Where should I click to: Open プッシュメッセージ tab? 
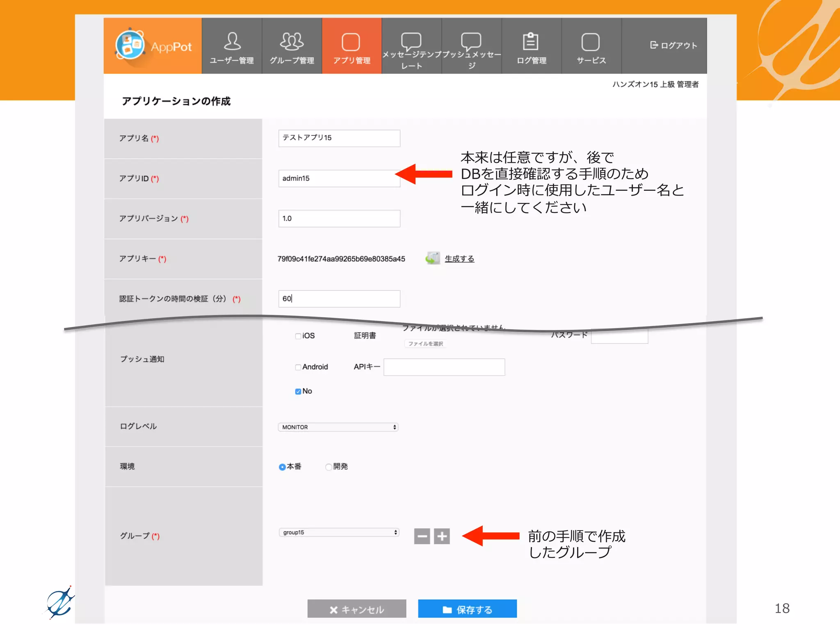click(x=472, y=46)
